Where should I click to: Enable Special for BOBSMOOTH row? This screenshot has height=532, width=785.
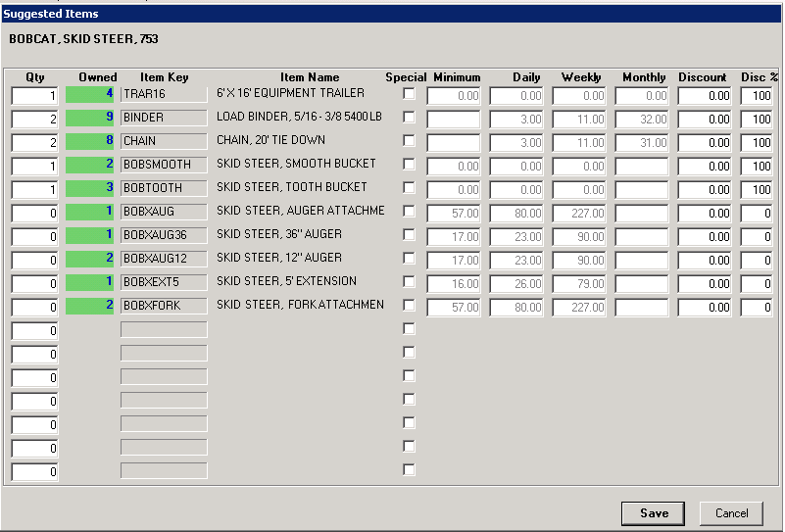click(x=409, y=165)
